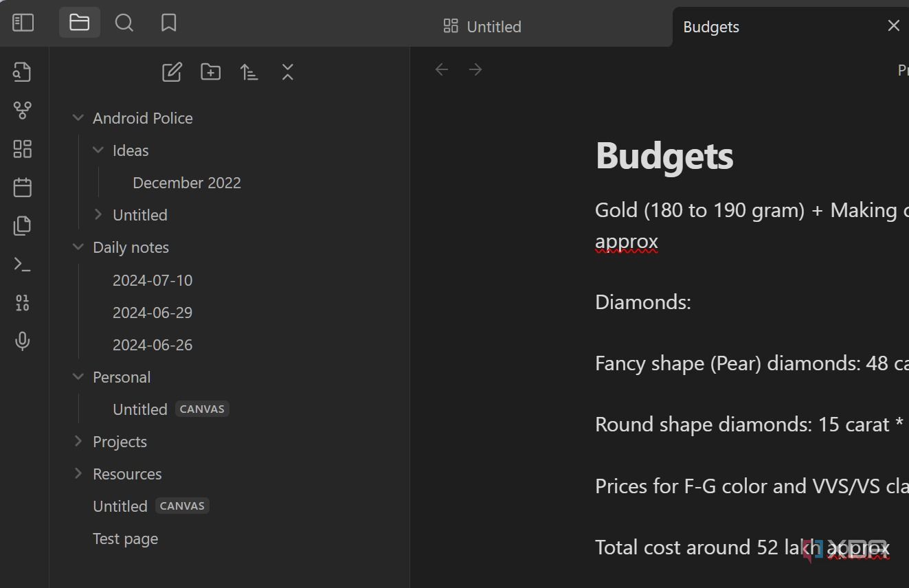Viewport: 909px width, 588px height.
Task: Expand the Projects folder
Action: tap(78, 441)
